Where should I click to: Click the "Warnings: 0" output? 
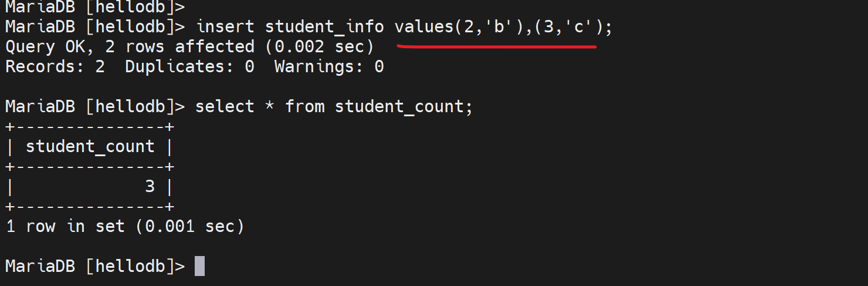(x=328, y=66)
